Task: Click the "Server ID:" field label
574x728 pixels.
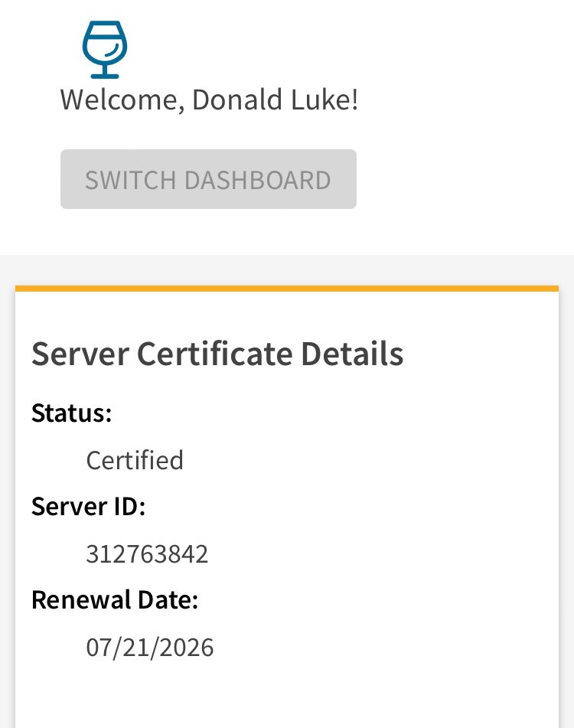Action: (88, 507)
